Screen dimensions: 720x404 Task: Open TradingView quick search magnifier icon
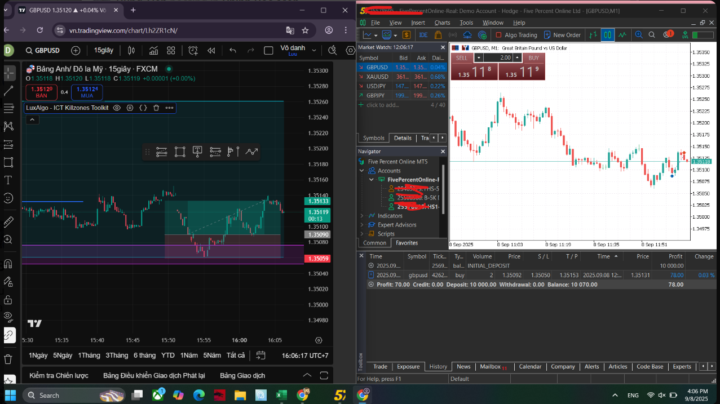332,50
